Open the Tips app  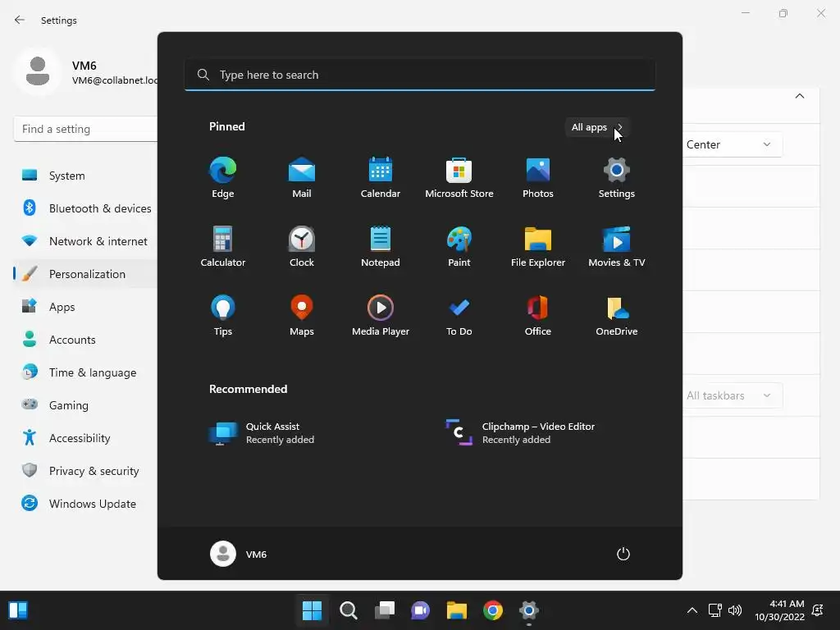[223, 316]
